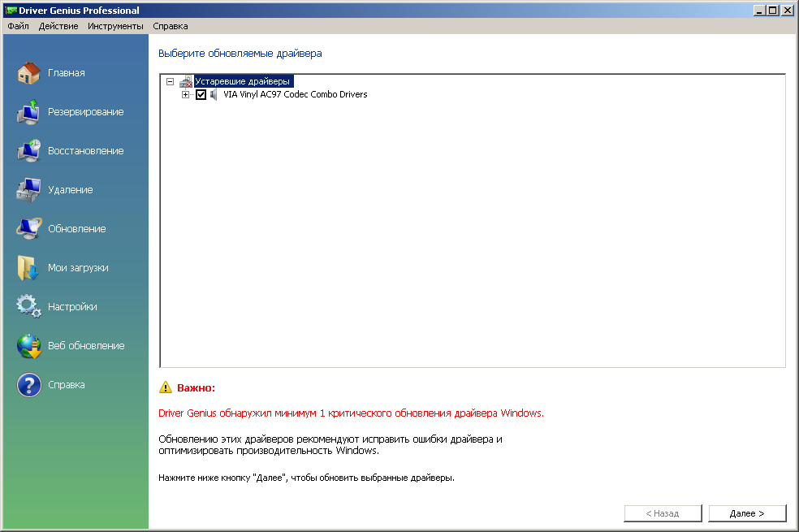The image size is (799, 532).
Task: Click the Резервирование backup icon
Action: (28, 112)
